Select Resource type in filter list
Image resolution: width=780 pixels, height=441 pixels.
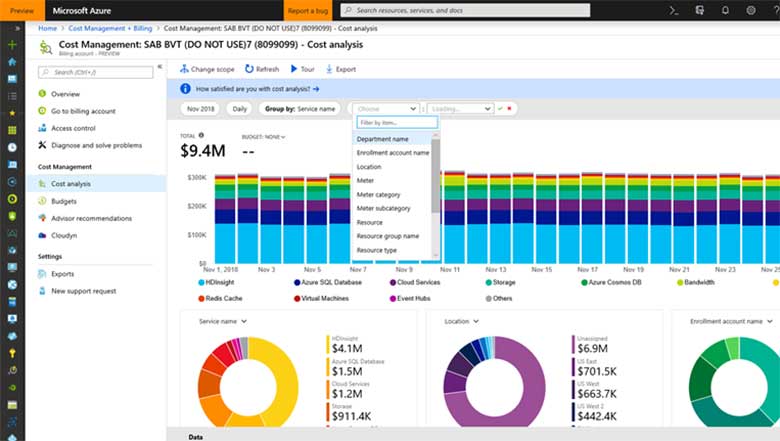[392, 250]
